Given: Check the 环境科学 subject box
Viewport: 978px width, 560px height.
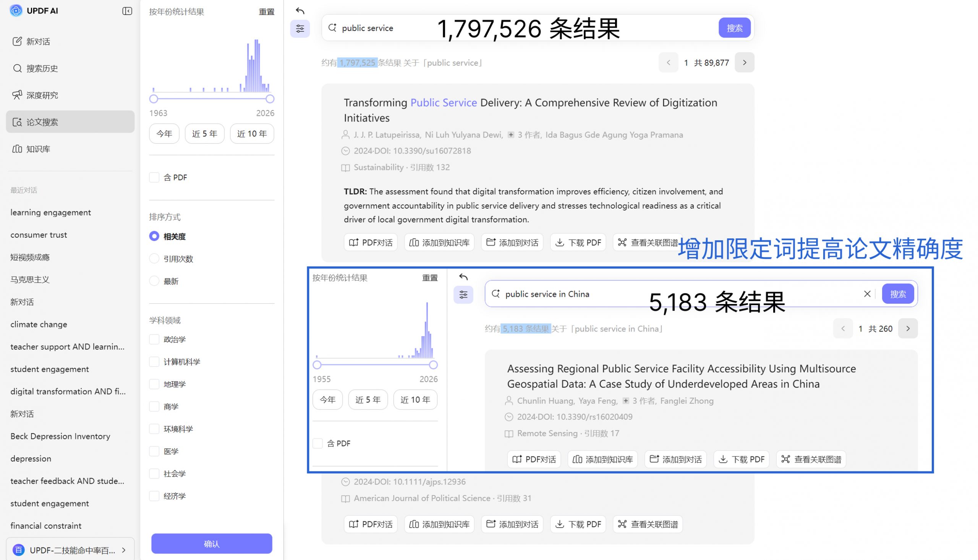Looking at the screenshot, I should pyautogui.click(x=154, y=429).
